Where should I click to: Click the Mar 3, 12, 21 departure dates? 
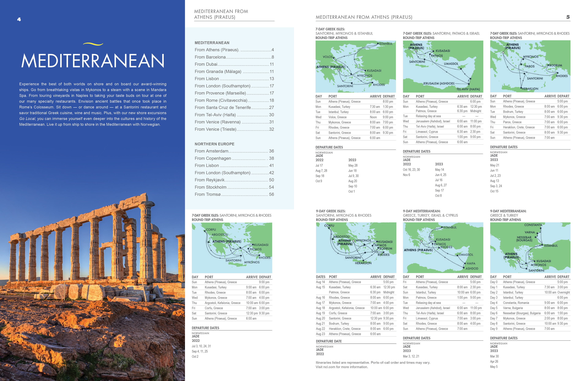click(411, 356)
